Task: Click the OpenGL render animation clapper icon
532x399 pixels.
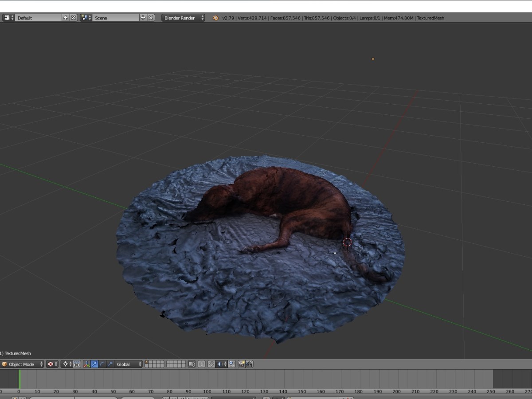Action: point(249,364)
